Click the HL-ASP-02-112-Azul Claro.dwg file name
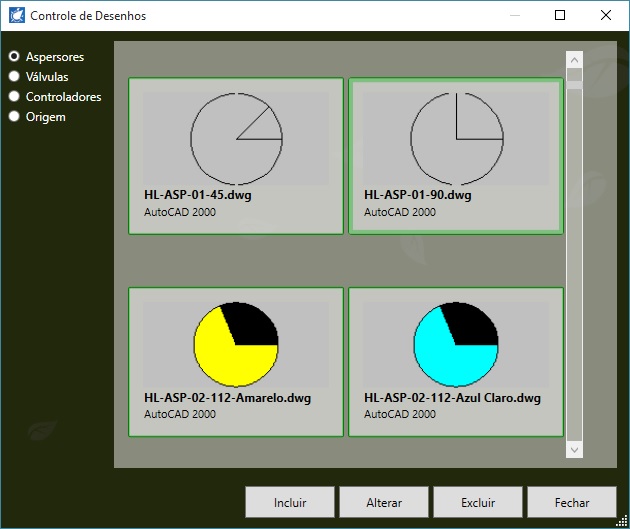Screen dimensions: 630x529 pyautogui.click(x=452, y=398)
